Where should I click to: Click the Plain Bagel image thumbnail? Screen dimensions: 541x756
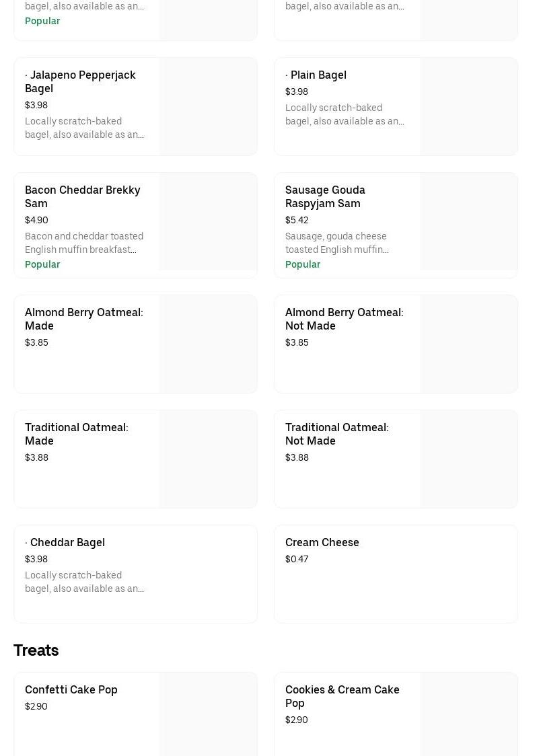(x=468, y=106)
